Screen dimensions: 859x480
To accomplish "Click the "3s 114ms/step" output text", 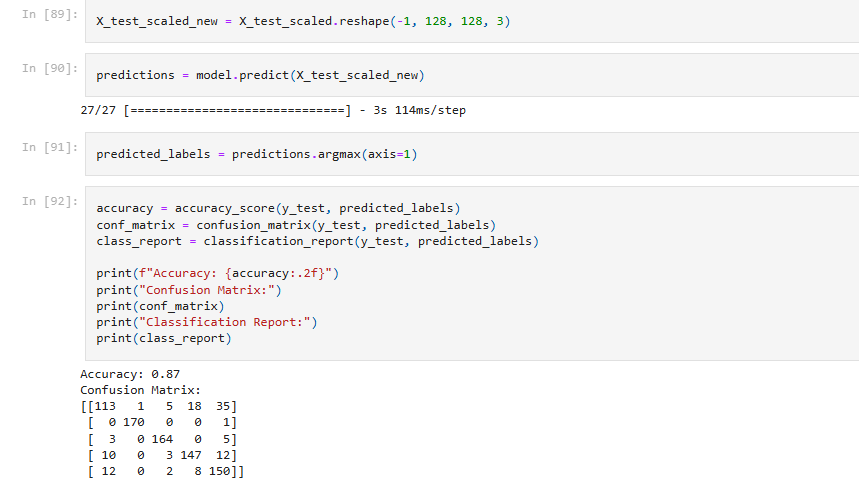I will (420, 110).
